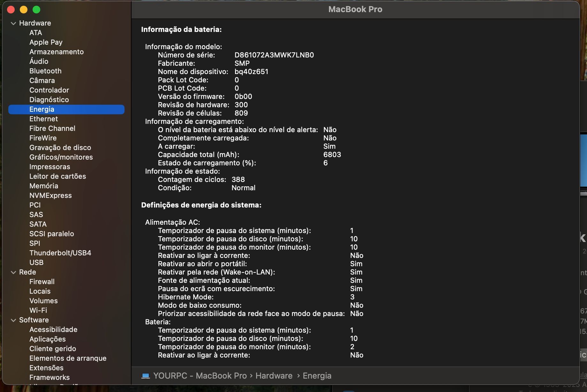Screen dimensions: 587x392
Task: Open Leitor de cartões entry
Action: pyautogui.click(x=58, y=176)
